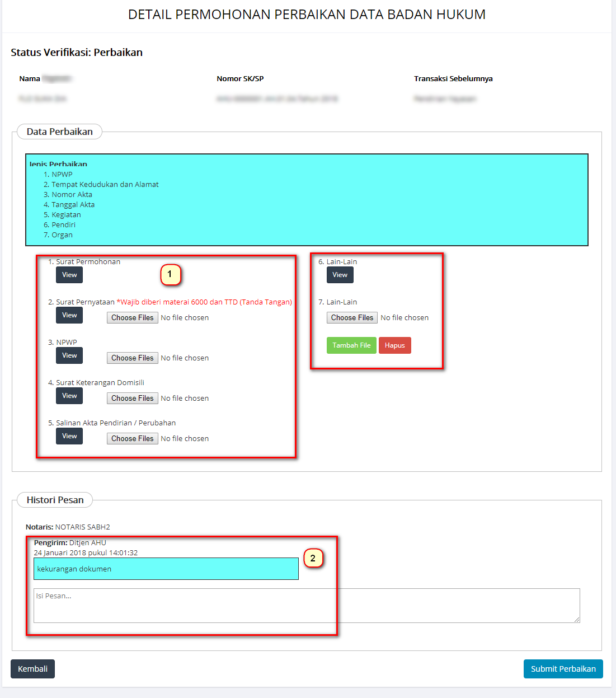Click the Histori Pesan section label
The image size is (616, 698).
point(55,500)
